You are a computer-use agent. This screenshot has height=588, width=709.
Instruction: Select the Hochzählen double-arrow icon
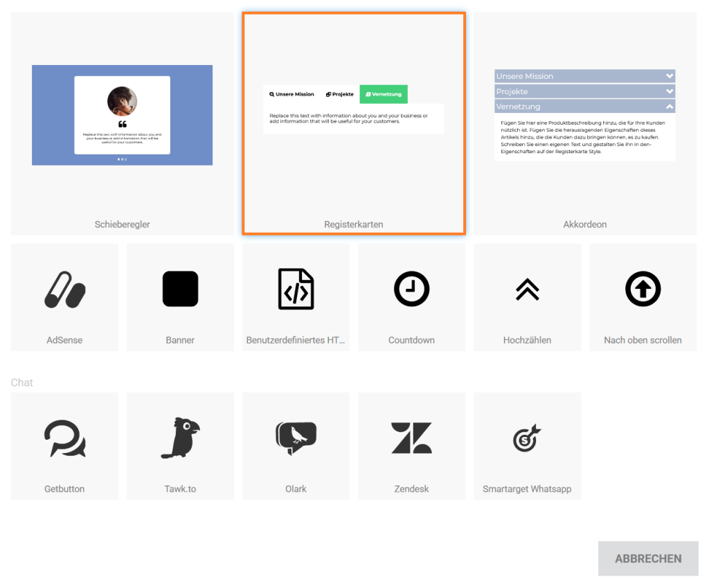point(527,289)
